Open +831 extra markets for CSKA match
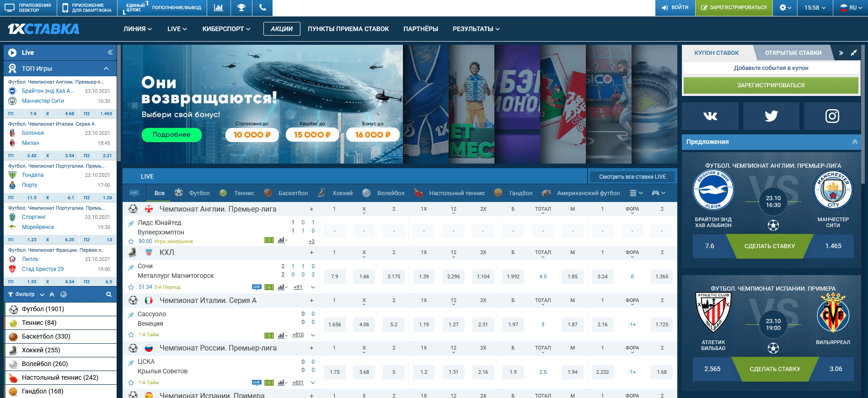Image resolution: width=868 pixels, height=398 pixels. [298, 382]
